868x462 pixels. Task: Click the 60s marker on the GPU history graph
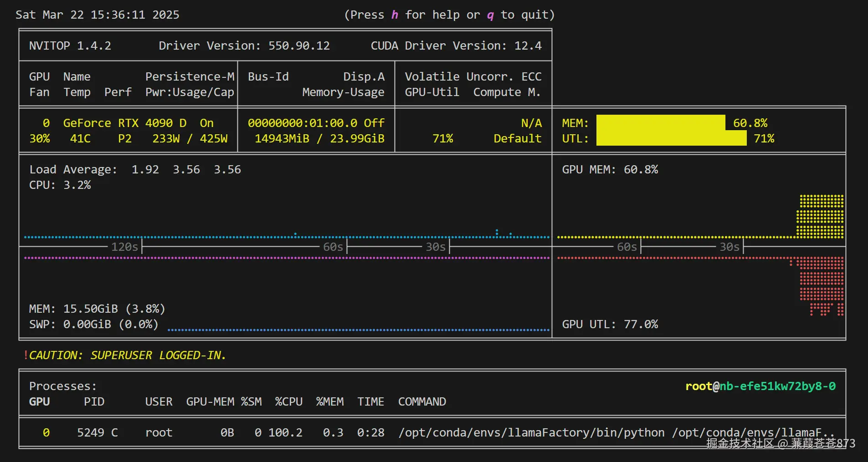click(627, 247)
